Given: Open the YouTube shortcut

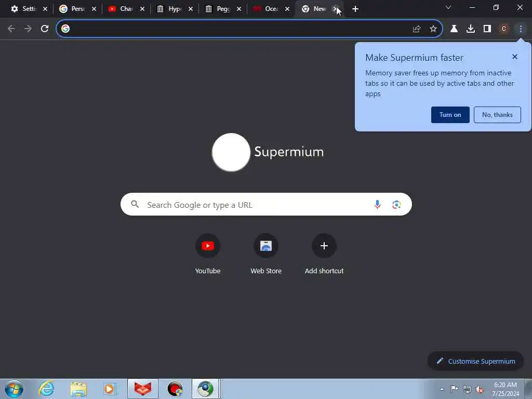Looking at the screenshot, I should pyautogui.click(x=208, y=254).
